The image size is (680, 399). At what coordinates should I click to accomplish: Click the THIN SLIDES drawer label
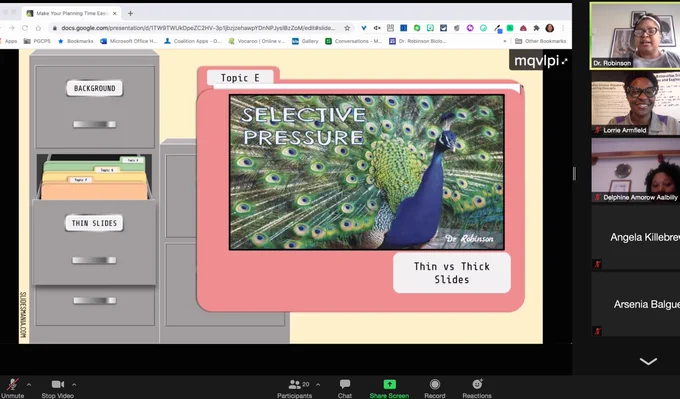pos(94,223)
